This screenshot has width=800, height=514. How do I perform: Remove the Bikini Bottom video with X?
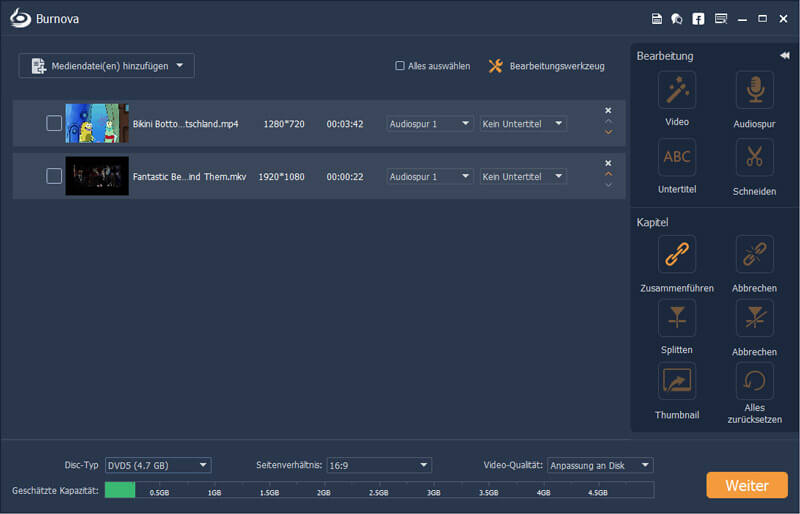608,110
